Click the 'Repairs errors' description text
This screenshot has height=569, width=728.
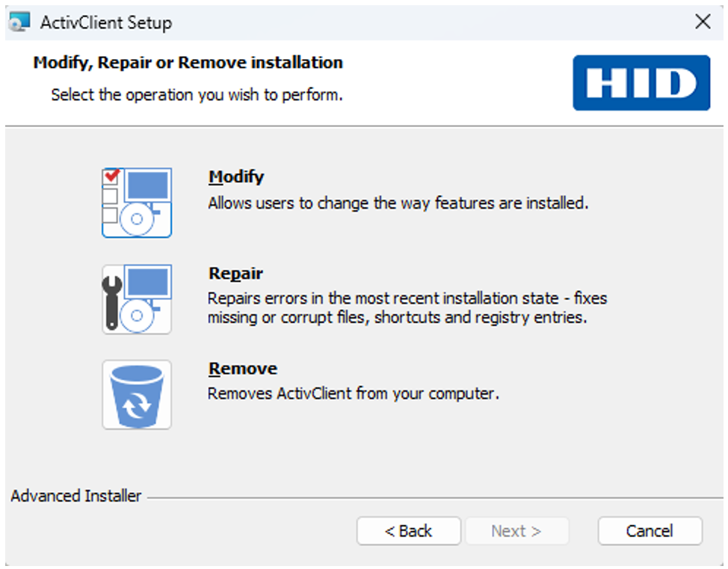407,307
